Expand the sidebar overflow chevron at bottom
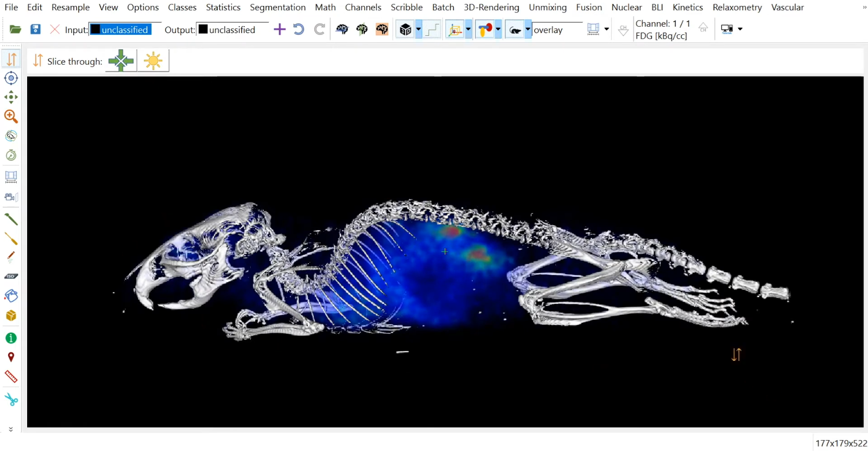 [x=11, y=429]
